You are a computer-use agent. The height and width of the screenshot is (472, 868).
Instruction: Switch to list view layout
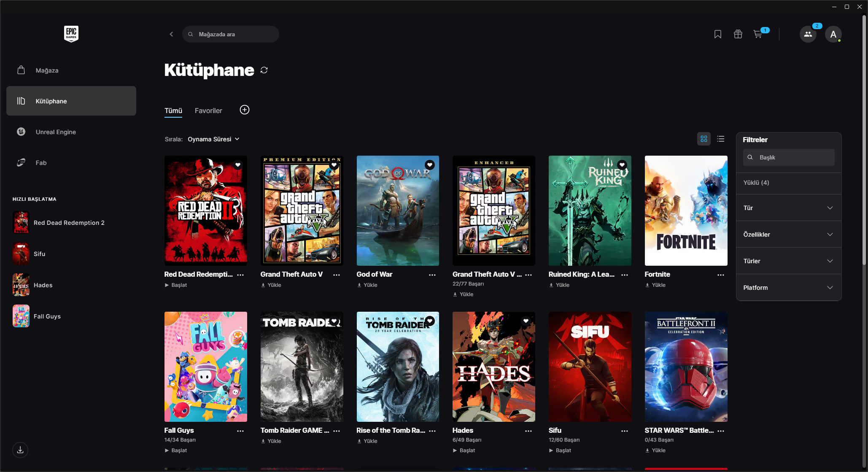[721, 139]
